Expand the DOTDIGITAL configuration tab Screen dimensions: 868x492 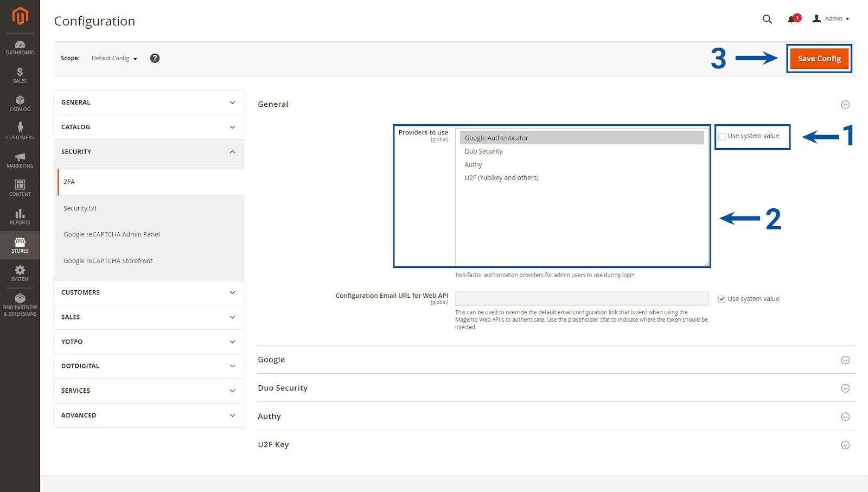(149, 366)
